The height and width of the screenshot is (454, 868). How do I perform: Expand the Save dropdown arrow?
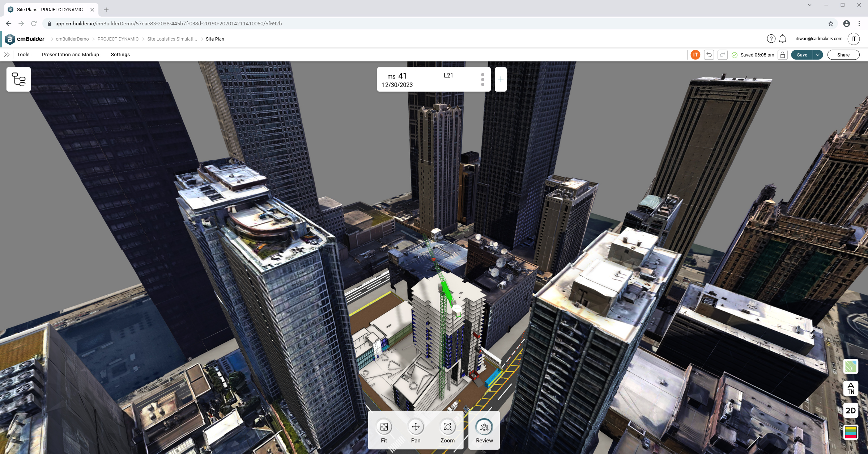[x=818, y=55]
